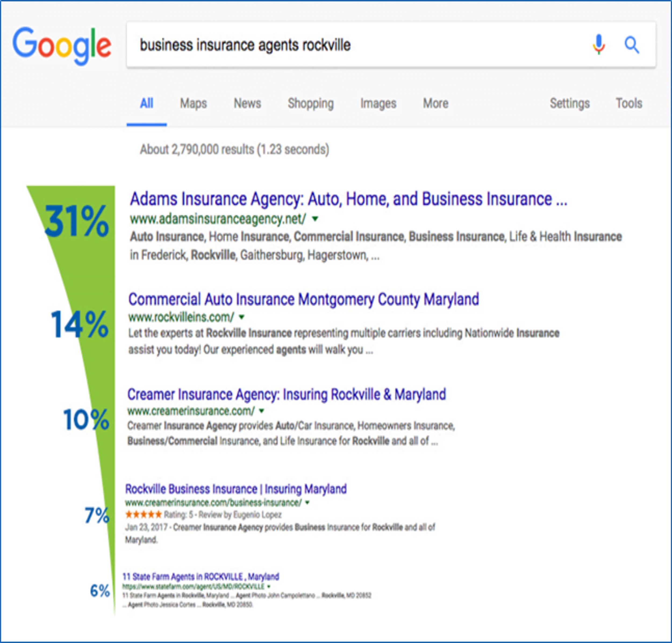Open 11 State Farm Agents in Rockville link
The width and height of the screenshot is (672, 643).
point(201,577)
